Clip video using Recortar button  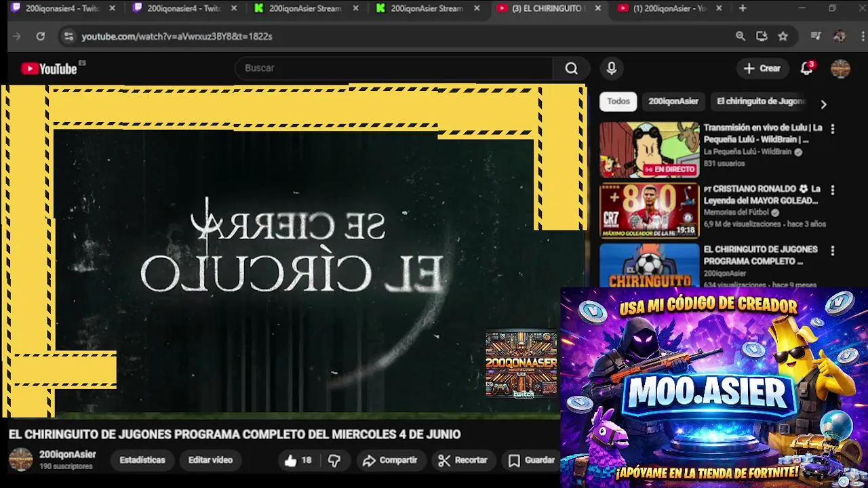(x=463, y=460)
